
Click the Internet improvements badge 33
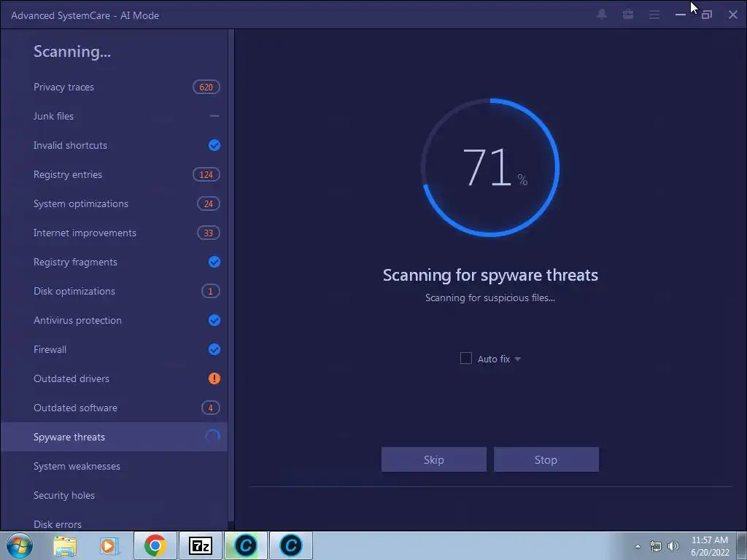click(x=209, y=233)
